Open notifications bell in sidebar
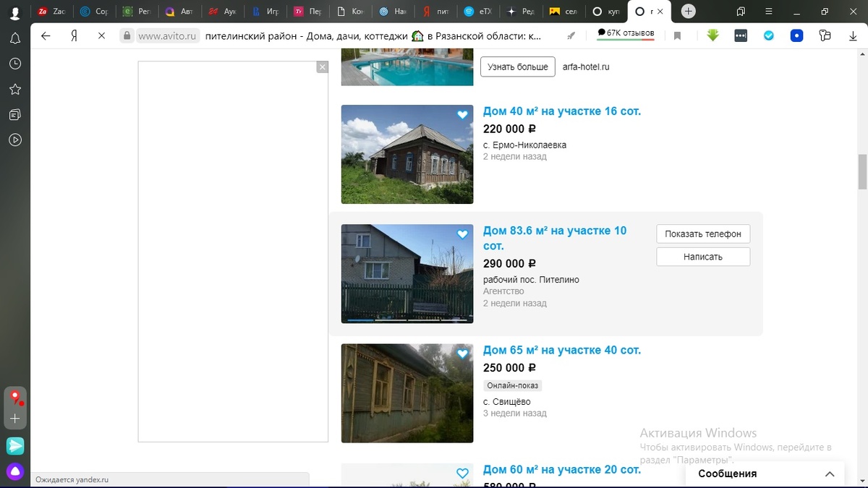 14,39
